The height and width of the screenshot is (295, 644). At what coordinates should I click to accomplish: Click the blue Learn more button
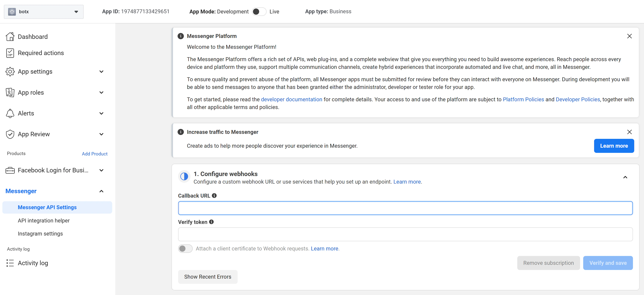click(x=614, y=146)
